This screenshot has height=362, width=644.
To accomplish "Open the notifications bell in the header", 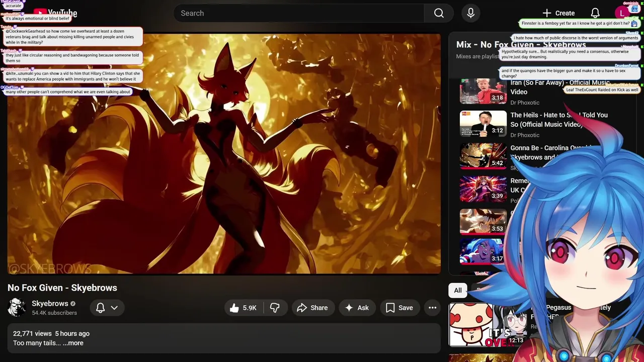I will 595,13.
